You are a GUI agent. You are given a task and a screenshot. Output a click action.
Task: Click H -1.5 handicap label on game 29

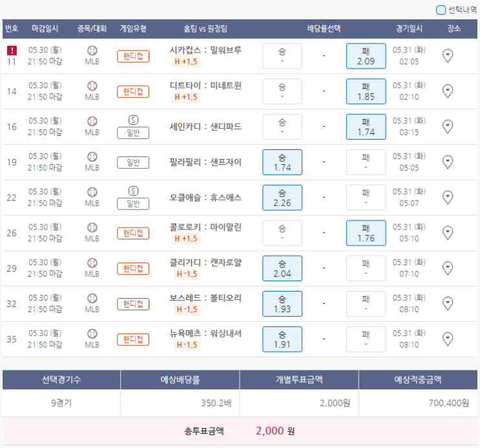187,274
